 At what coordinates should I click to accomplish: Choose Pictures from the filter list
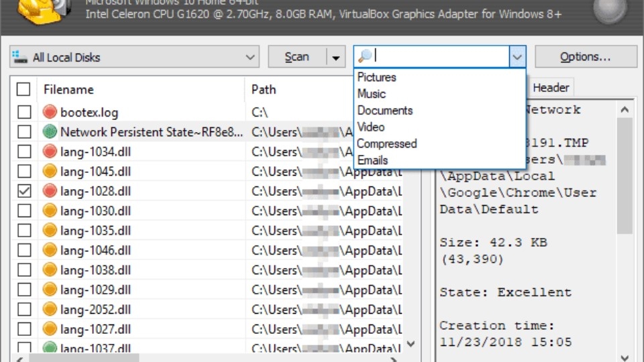tap(439, 77)
